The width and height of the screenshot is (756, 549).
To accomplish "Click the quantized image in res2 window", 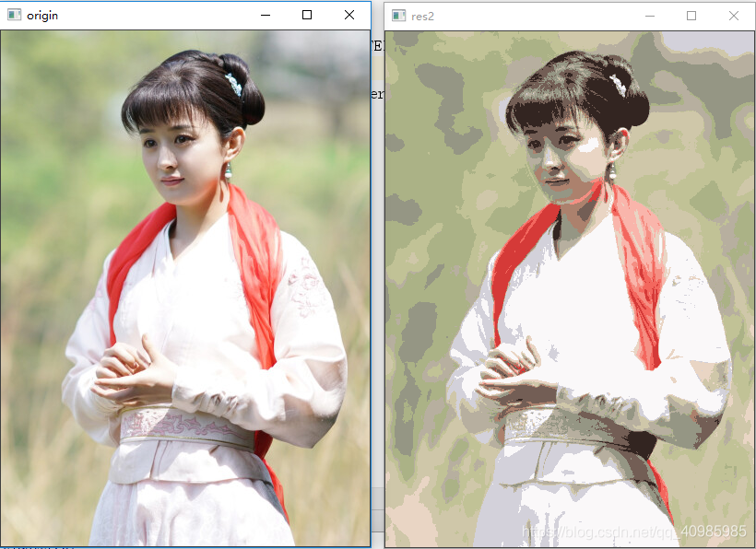I will [570, 289].
